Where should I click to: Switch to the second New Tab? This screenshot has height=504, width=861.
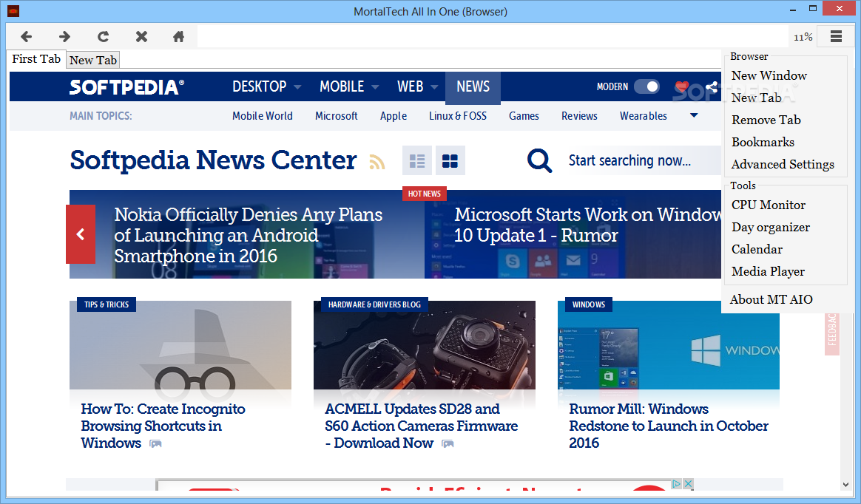tap(92, 60)
